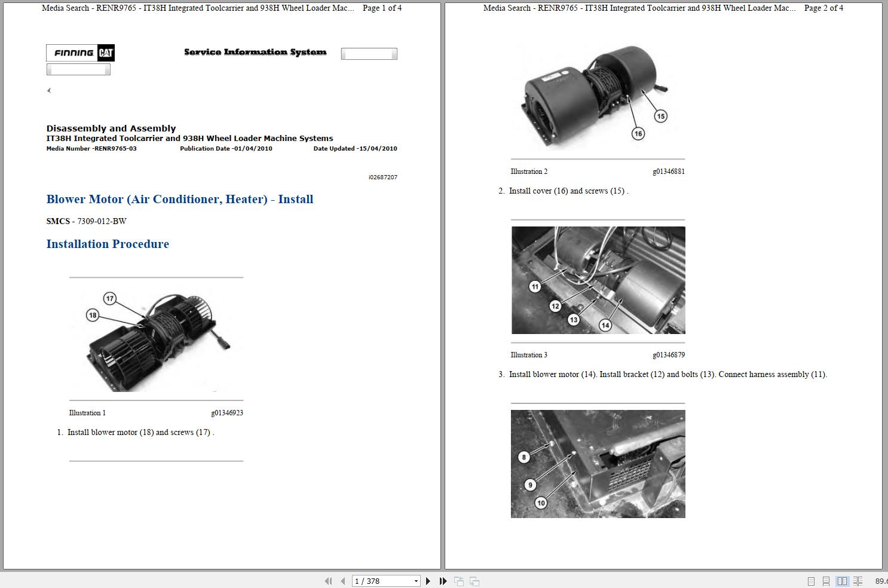Enable two-page continuous layout mode
The height and width of the screenshot is (588, 888).
click(858, 580)
